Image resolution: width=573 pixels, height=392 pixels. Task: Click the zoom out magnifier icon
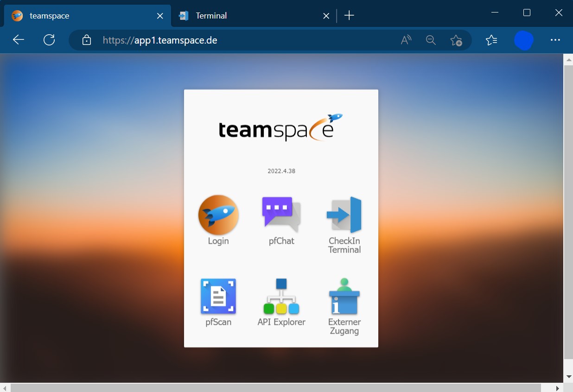click(x=431, y=40)
